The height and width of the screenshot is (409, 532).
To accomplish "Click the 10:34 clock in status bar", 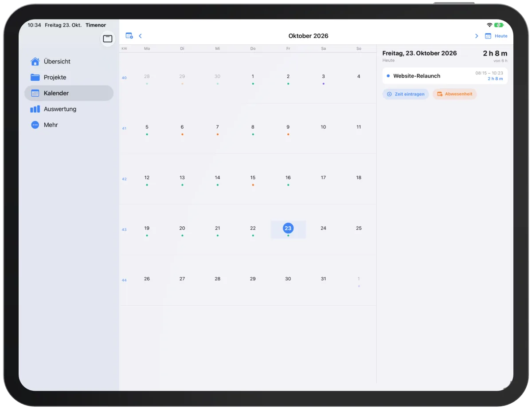I will pos(34,25).
